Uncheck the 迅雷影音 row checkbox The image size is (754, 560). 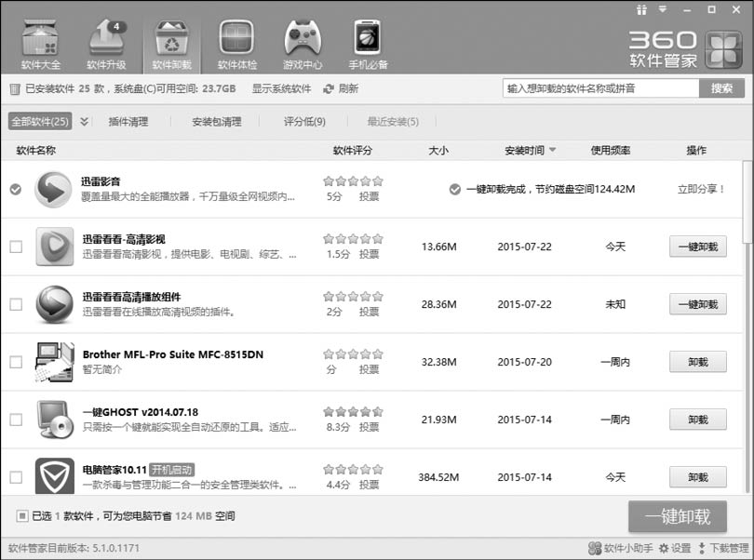click(16, 190)
